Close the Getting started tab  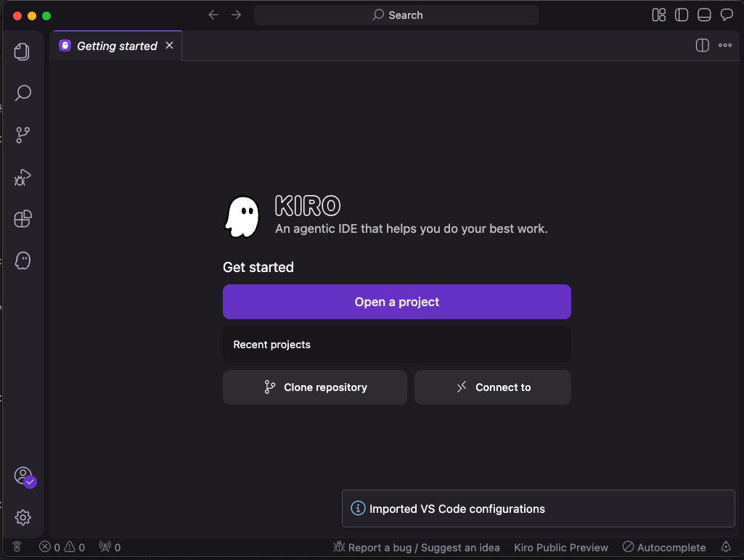pyautogui.click(x=169, y=46)
